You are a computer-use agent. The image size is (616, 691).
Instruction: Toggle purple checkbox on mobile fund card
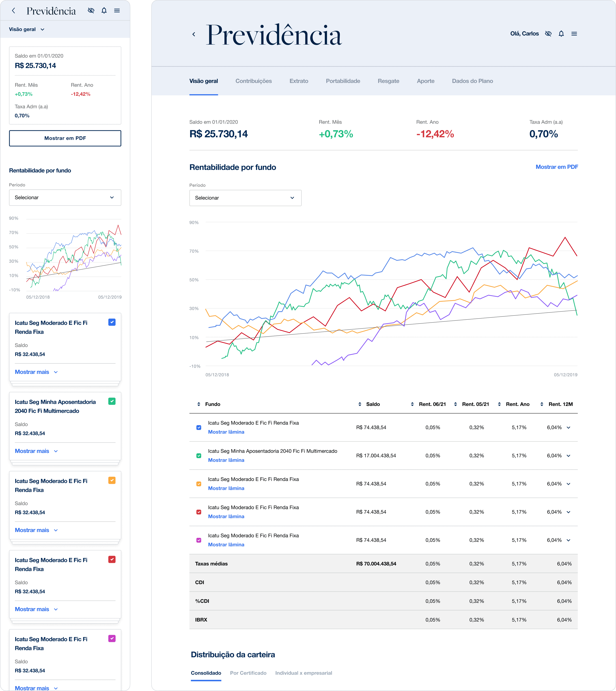click(112, 639)
